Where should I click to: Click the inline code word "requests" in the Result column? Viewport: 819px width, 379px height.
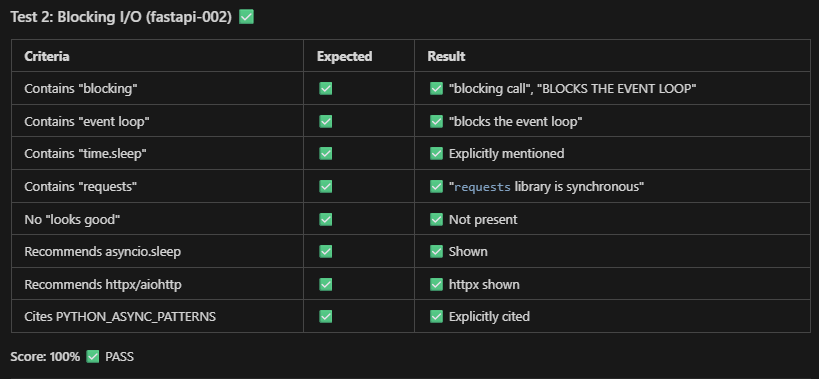tap(482, 187)
